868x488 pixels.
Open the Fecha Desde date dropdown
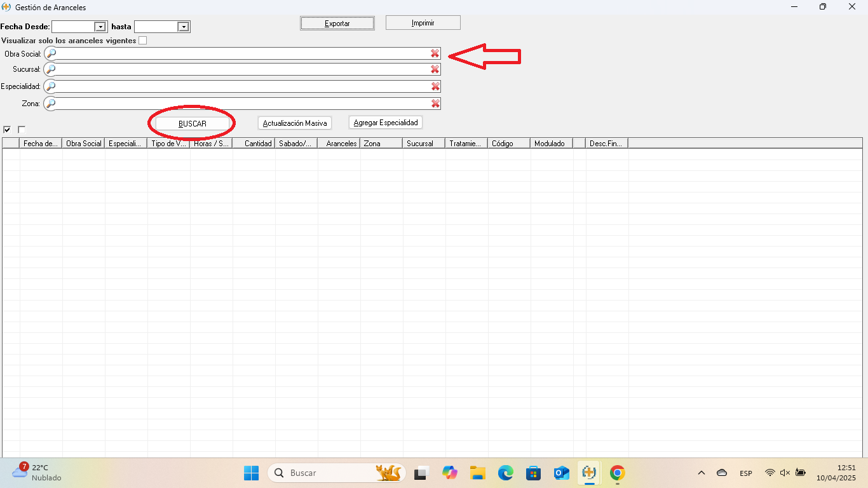point(100,27)
